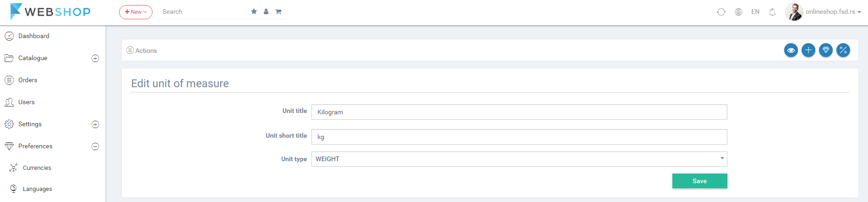The image size is (868, 202).
Task: Click the user icon beside search
Action: click(x=266, y=11)
